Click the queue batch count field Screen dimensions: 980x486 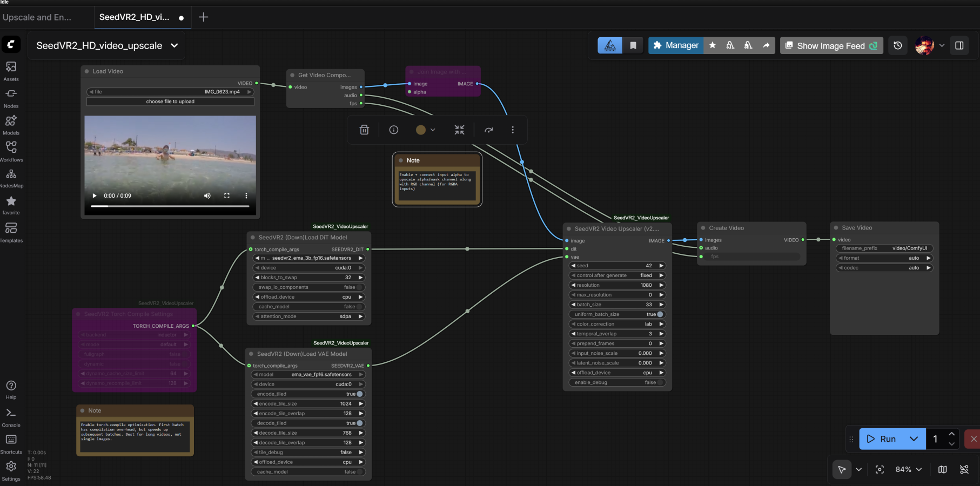935,439
